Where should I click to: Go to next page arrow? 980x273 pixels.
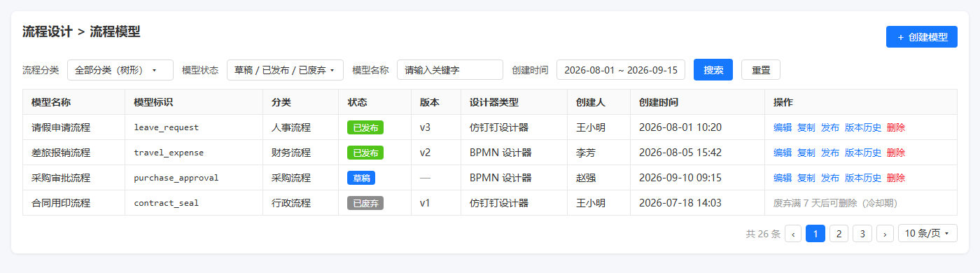(885, 234)
